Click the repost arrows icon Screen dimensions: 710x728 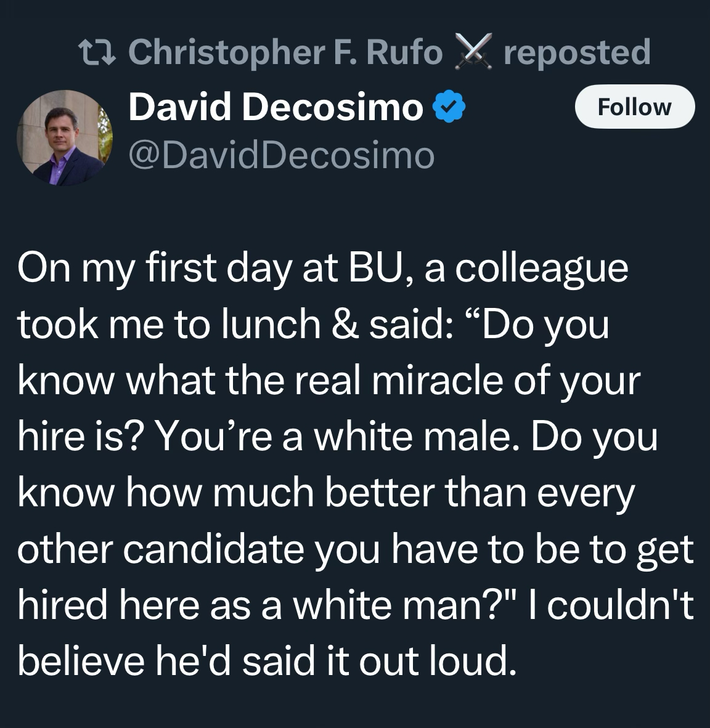(97, 52)
